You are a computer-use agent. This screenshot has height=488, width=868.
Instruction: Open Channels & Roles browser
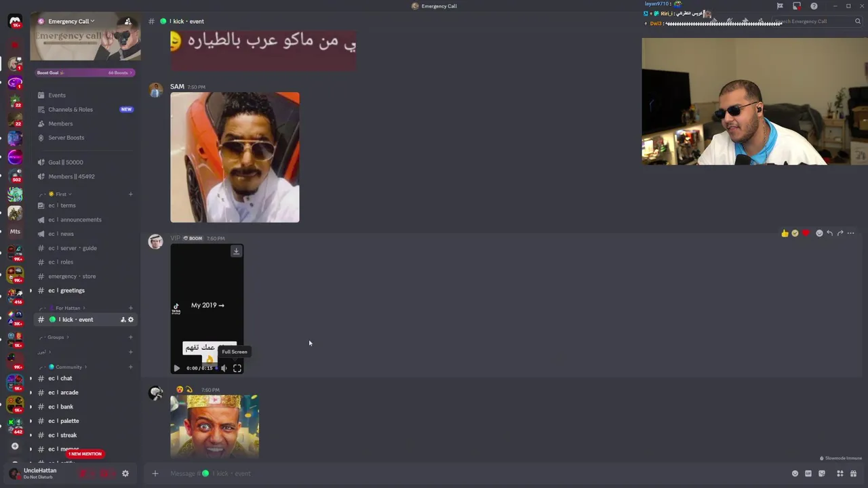click(85, 109)
